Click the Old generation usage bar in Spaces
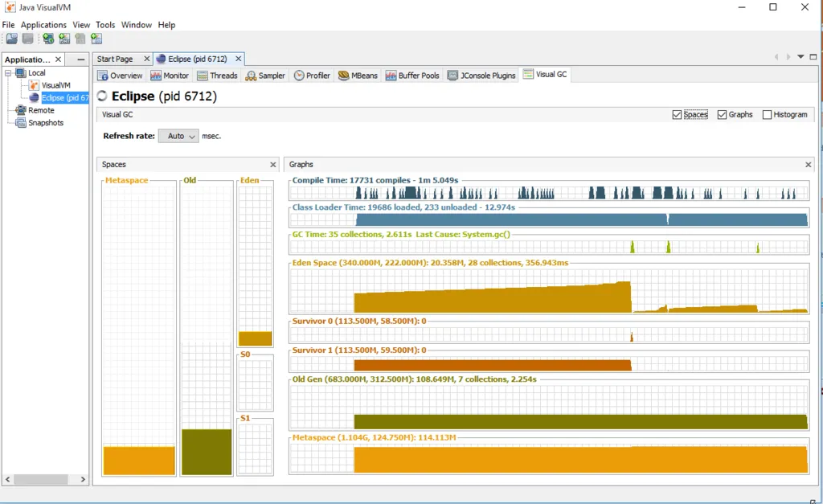Screen dimensions: 823x504 207,452
